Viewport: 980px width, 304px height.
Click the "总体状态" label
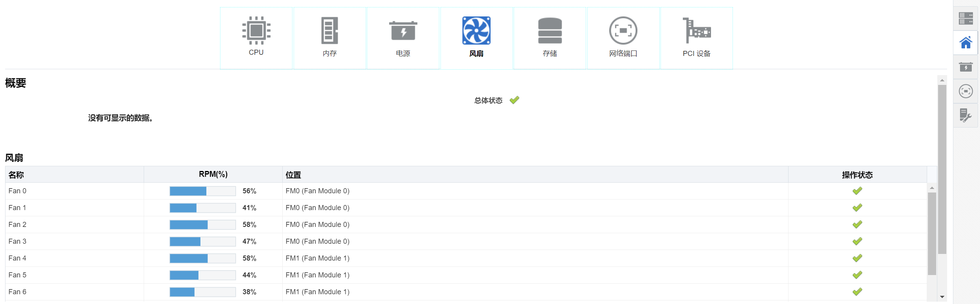(x=488, y=101)
